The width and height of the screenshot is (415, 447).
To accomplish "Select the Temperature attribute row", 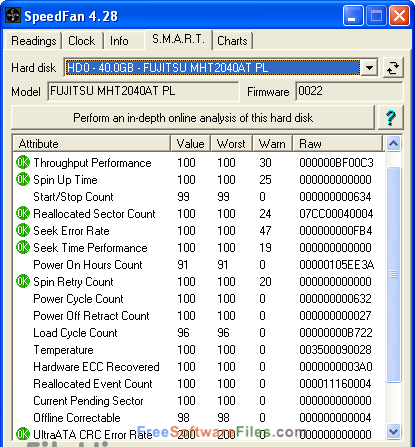I will coord(199,349).
